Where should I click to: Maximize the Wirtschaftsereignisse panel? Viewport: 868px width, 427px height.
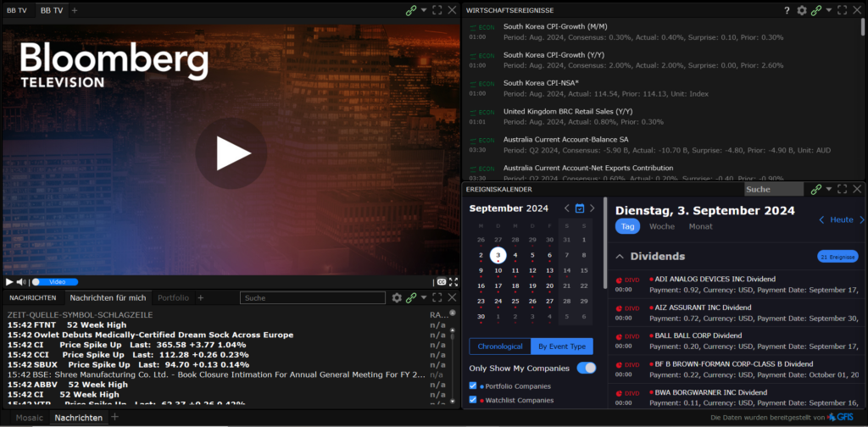pyautogui.click(x=842, y=10)
